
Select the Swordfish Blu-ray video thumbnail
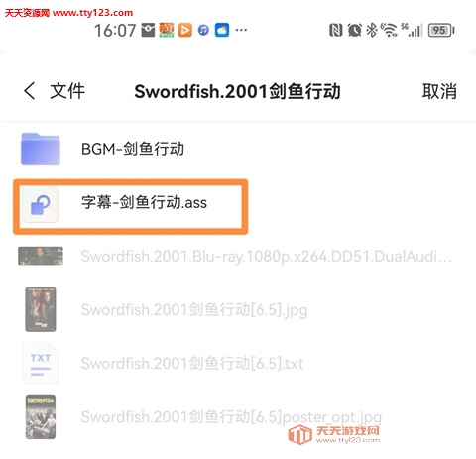[41, 256]
